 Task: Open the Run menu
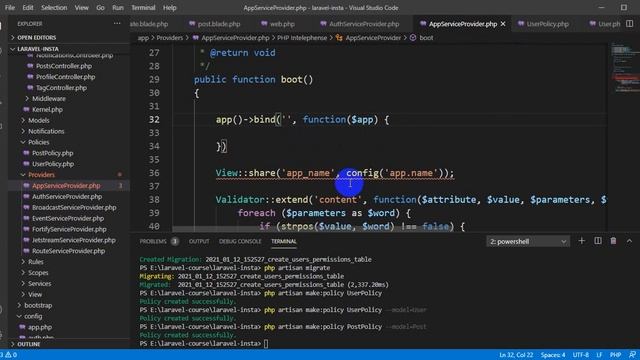coord(118,8)
